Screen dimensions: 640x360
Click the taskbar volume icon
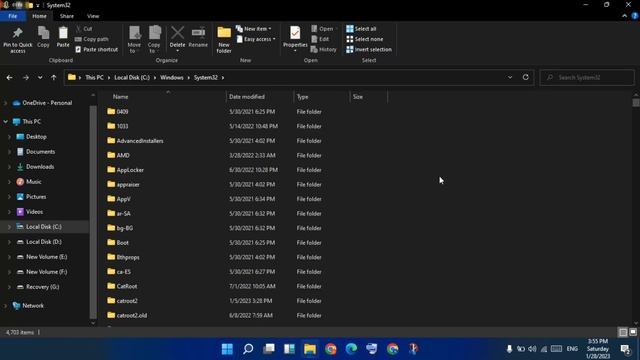pos(532,349)
